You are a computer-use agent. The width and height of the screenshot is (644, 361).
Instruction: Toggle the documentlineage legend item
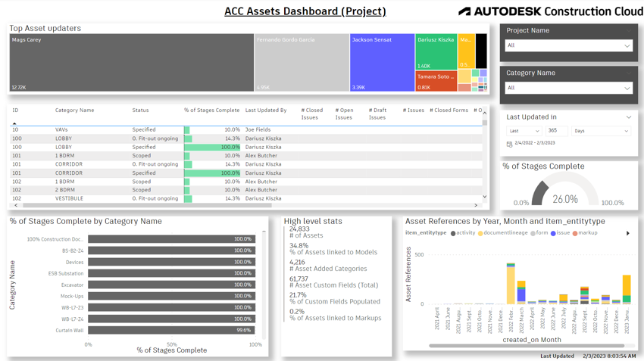[x=503, y=233]
